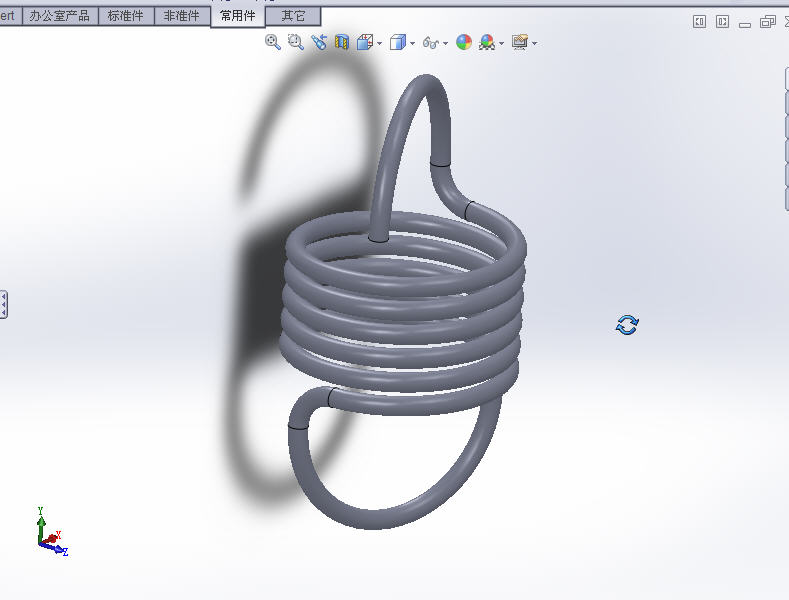Expand the View Orientation dropdown arrow
The width and height of the screenshot is (789, 600).
(380, 43)
